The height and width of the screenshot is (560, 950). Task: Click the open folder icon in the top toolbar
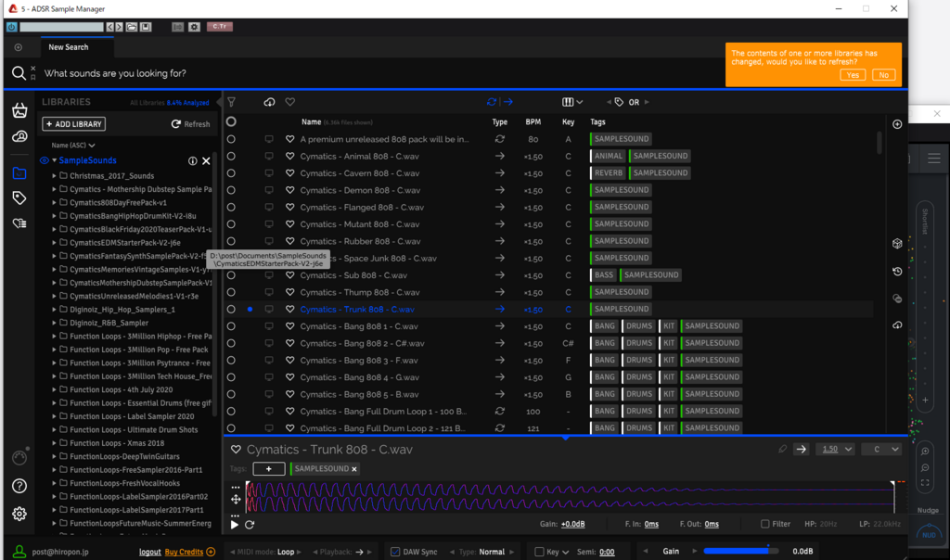132,27
